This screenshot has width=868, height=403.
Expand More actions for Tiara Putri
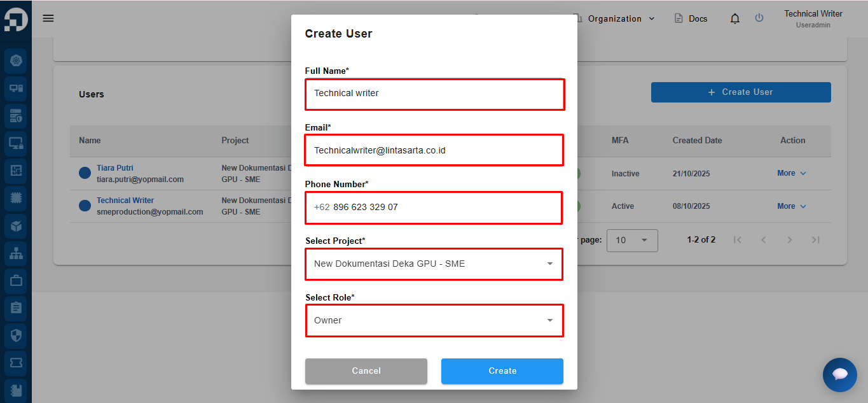pyautogui.click(x=792, y=173)
